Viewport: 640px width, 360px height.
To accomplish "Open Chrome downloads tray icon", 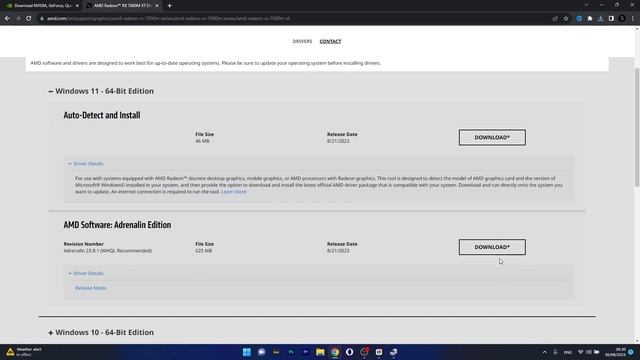I will [x=600, y=18].
